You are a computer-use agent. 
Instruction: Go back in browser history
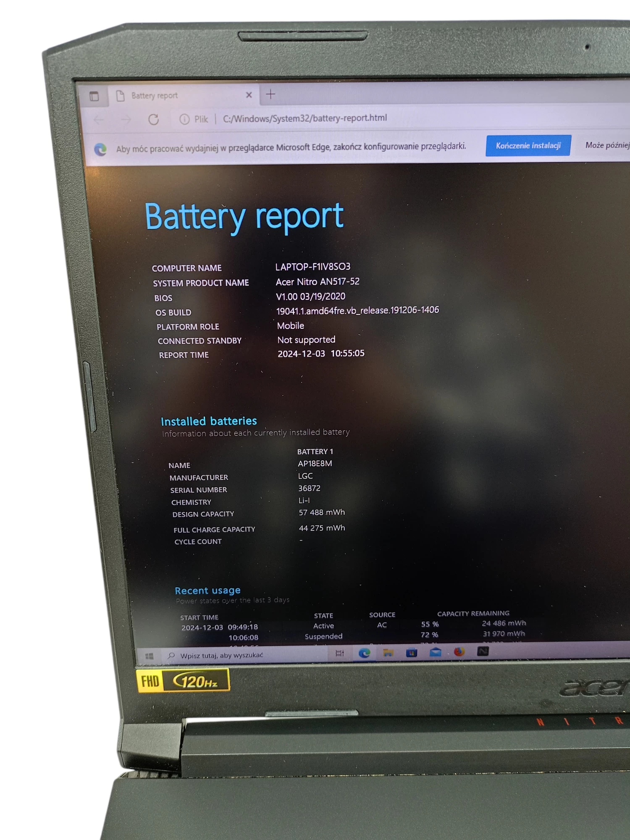point(99,120)
